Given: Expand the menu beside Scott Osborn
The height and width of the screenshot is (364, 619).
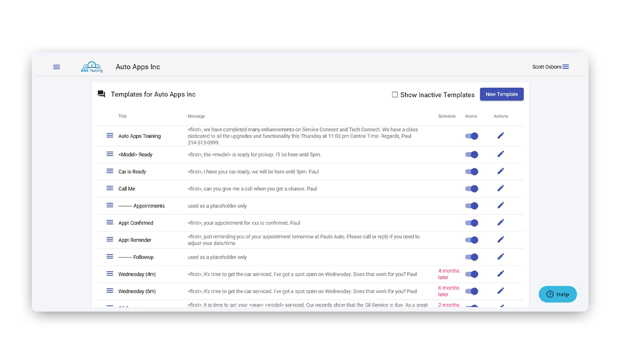Looking at the screenshot, I should [565, 66].
